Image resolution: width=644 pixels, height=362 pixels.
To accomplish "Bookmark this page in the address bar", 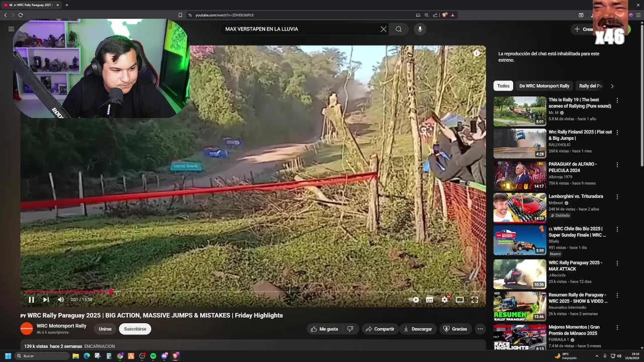I will 180,15.
